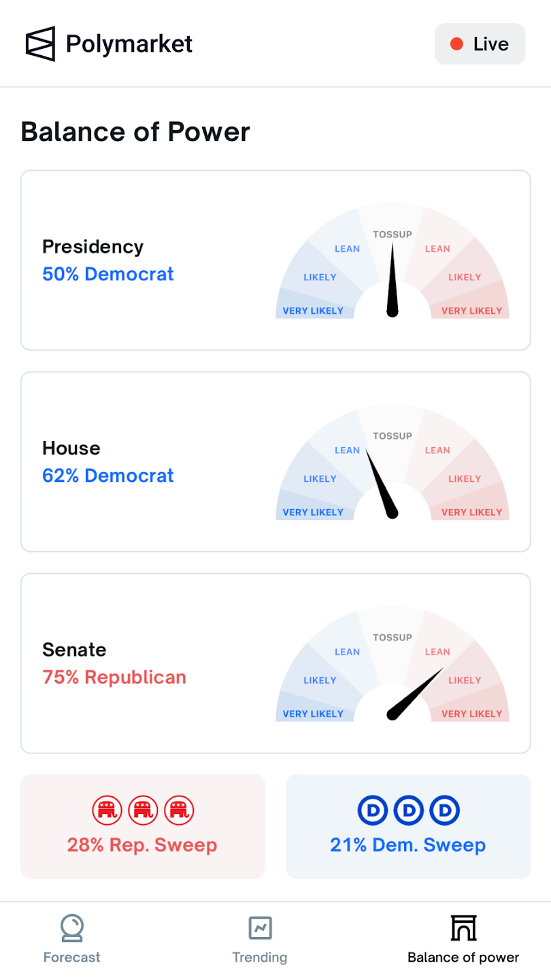Screen dimensions: 551x980
Task: Click the first Republican elephant icon
Action: 106,811
